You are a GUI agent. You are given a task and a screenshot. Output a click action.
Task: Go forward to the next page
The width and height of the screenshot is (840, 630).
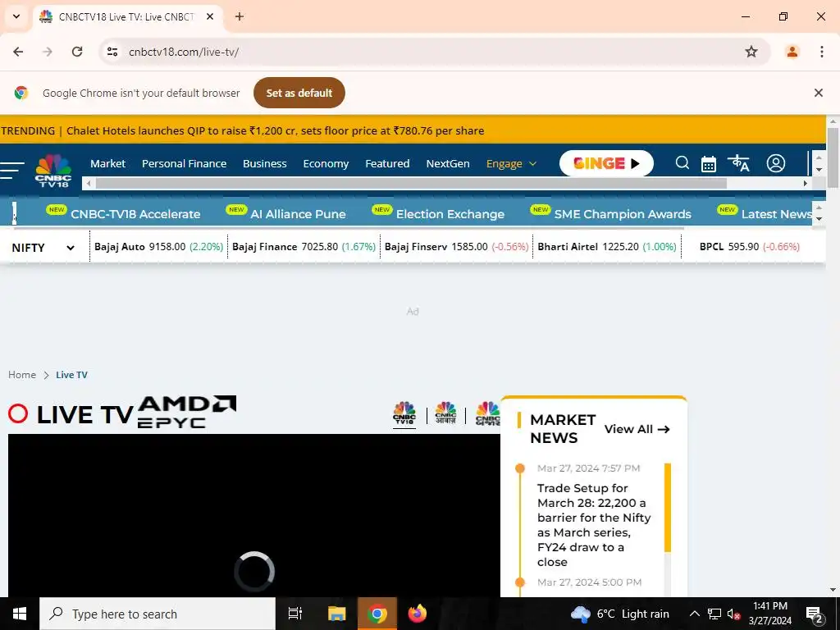pos(48,52)
